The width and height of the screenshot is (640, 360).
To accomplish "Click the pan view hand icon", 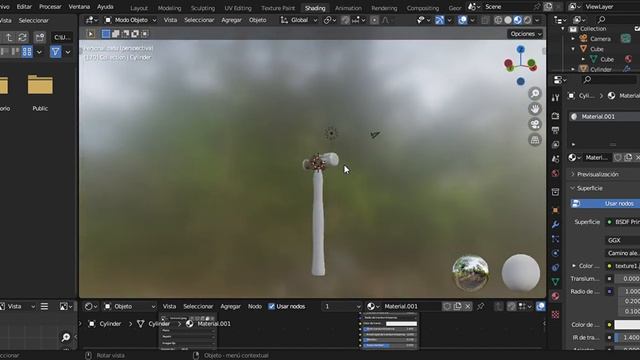I will (535, 109).
